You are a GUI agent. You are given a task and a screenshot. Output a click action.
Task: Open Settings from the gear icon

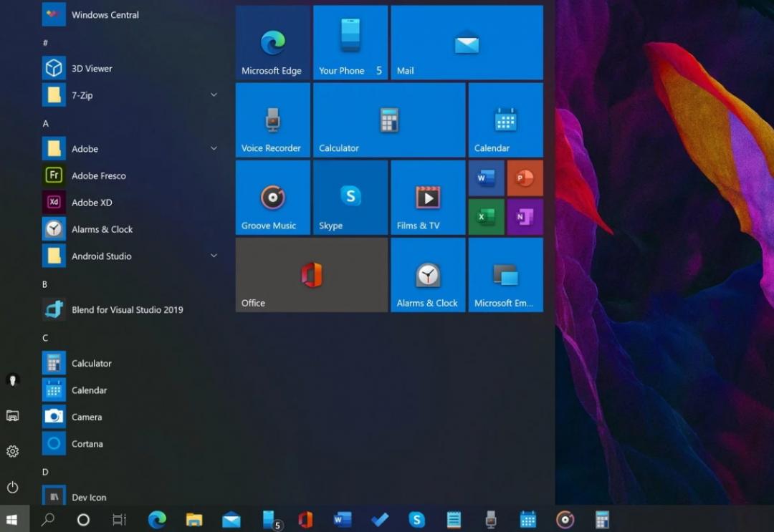12,451
